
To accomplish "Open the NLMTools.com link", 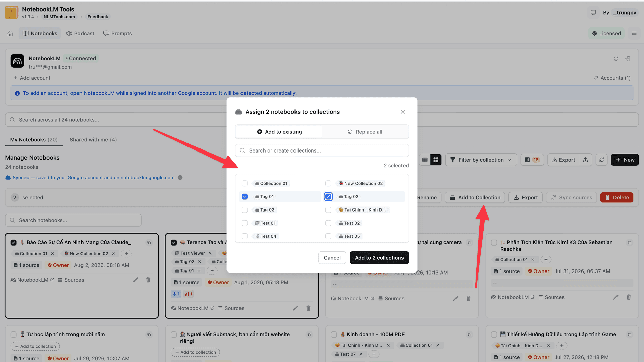I will (x=59, y=17).
